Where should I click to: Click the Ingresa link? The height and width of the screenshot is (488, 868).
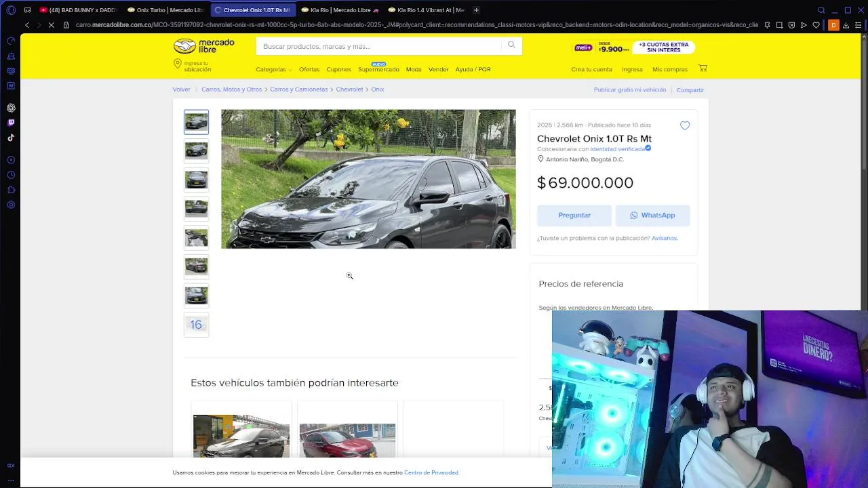click(x=632, y=69)
